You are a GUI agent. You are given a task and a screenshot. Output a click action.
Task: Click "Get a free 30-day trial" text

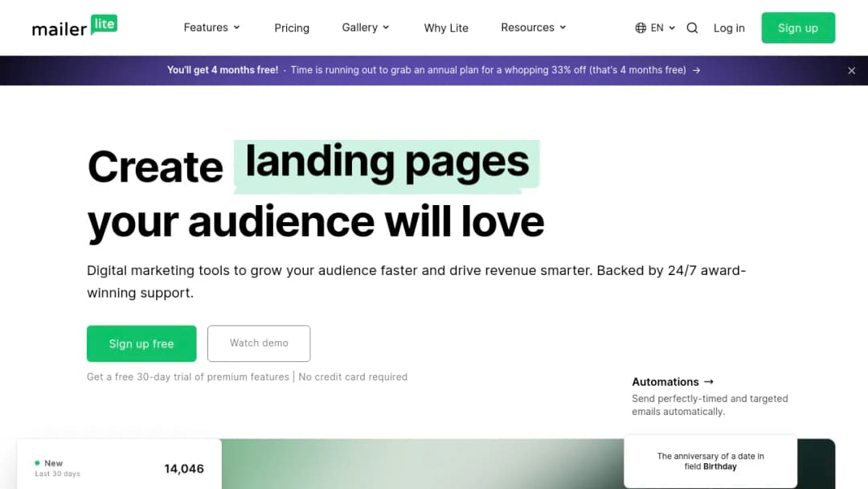tap(187, 376)
